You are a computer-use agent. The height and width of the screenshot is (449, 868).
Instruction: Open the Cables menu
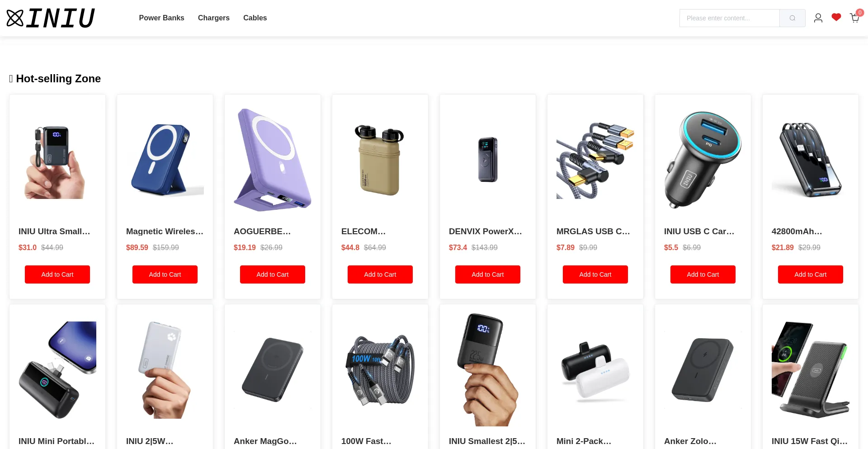click(255, 18)
